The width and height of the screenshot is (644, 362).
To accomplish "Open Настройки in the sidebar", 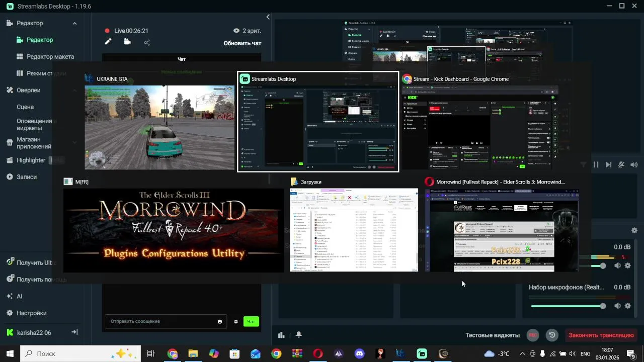I will coord(31,313).
